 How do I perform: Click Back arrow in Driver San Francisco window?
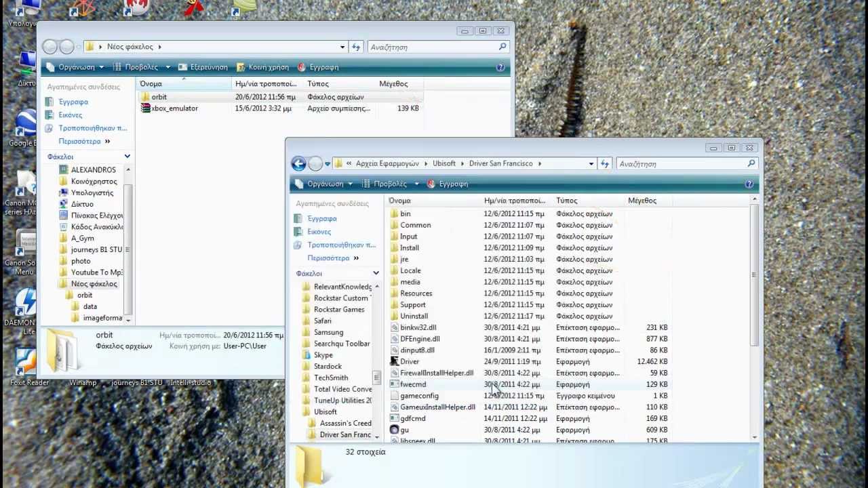click(298, 163)
